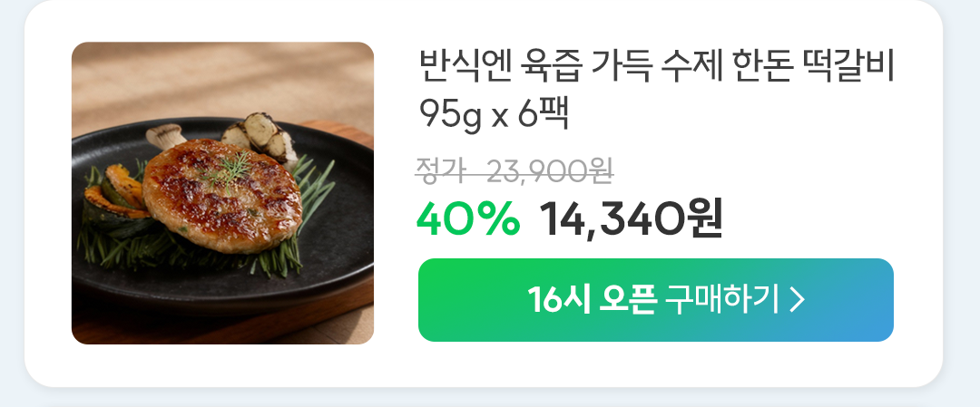Click the dill garnish on top of patty
This screenshot has width=980, height=407.
[228, 169]
